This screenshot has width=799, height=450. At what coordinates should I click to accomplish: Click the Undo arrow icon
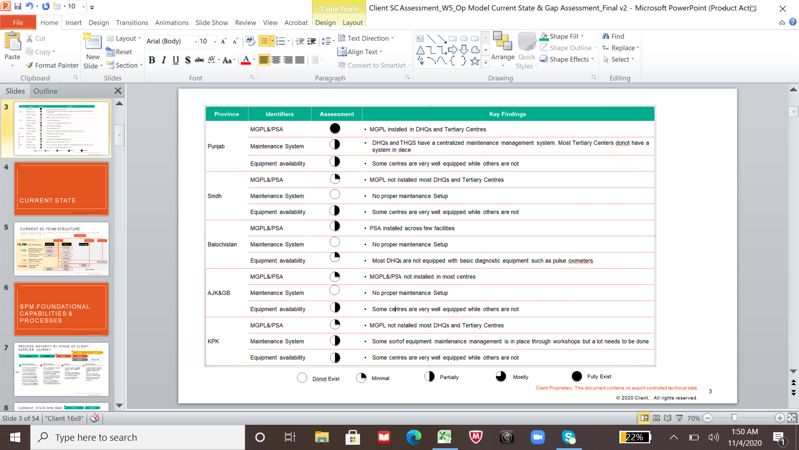click(30, 6)
